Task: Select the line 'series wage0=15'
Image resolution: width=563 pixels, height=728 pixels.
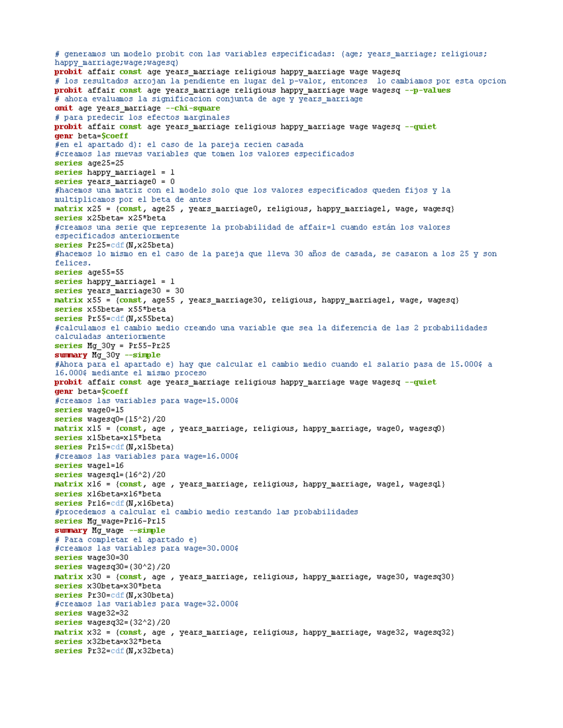Action: coord(89,410)
